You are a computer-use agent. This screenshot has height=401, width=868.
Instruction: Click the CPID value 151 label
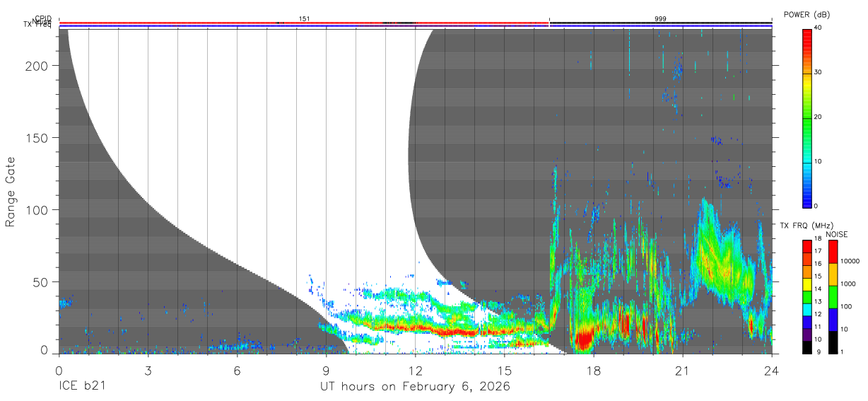(x=304, y=19)
